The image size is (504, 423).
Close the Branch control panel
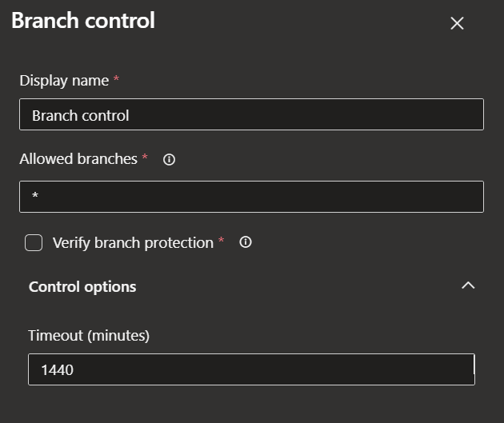pyautogui.click(x=457, y=23)
